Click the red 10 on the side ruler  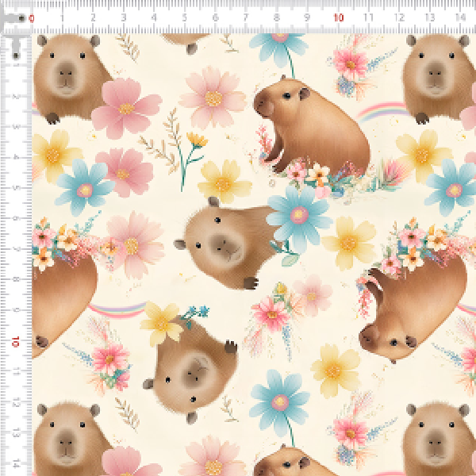coord(16,341)
